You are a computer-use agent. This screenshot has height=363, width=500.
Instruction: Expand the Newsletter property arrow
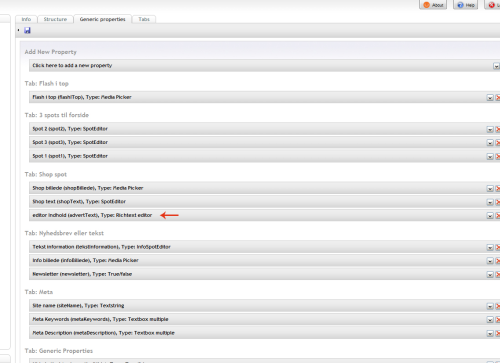(490, 275)
